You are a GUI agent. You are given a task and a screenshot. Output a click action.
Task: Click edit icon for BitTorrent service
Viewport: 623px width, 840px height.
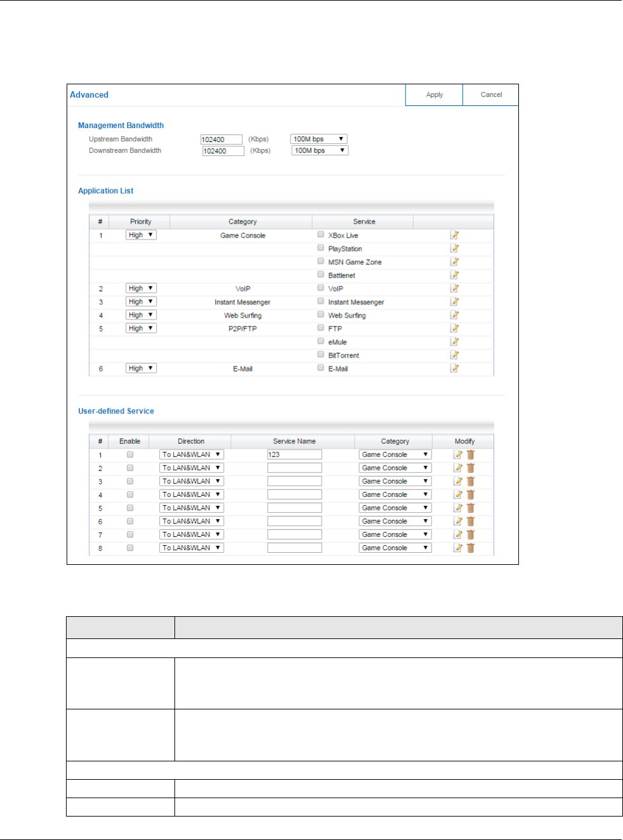[455, 355]
